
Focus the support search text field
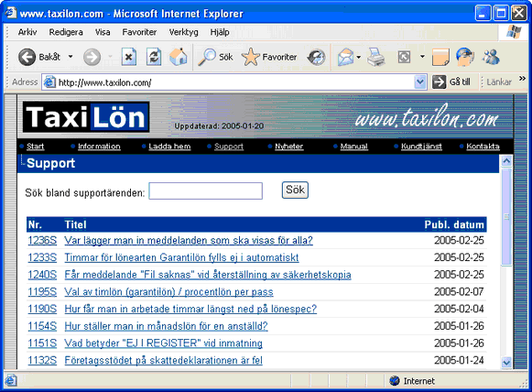(x=206, y=191)
